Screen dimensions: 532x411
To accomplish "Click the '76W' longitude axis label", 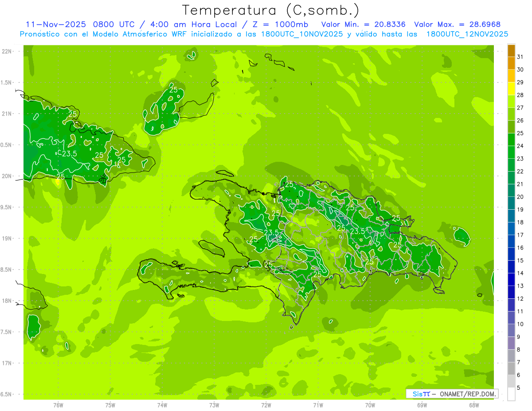I will pos(58,405).
